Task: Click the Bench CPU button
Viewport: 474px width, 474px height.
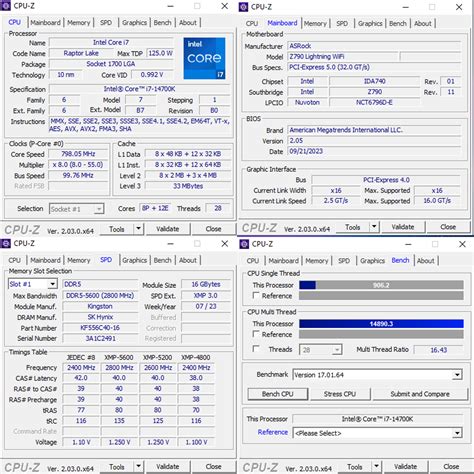Action: (278, 394)
